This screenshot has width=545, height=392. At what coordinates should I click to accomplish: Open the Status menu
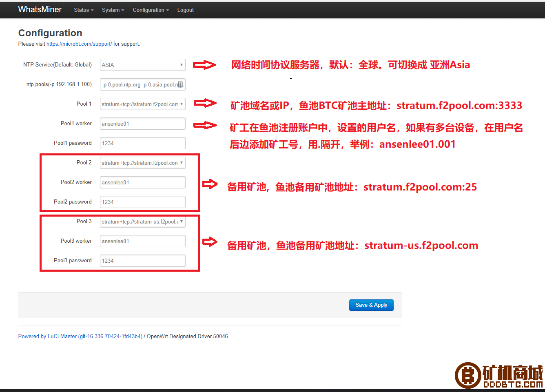[x=84, y=10]
